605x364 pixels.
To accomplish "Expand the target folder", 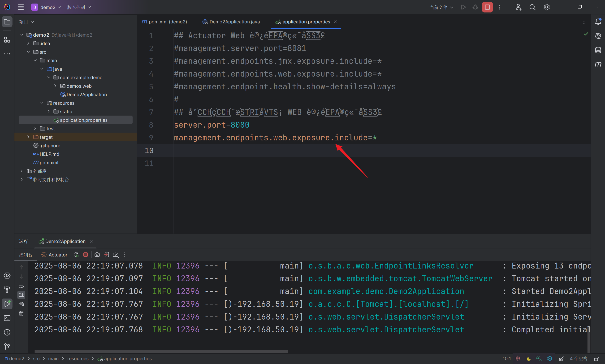I will 28,137.
